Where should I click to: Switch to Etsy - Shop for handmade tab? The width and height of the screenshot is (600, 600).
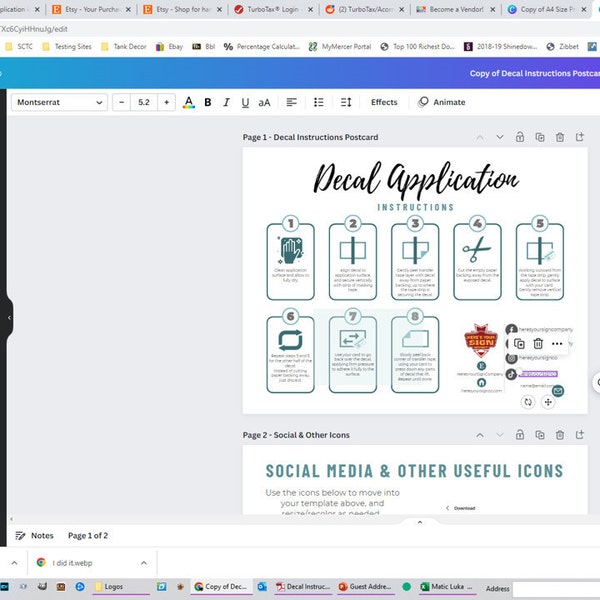pos(183,9)
